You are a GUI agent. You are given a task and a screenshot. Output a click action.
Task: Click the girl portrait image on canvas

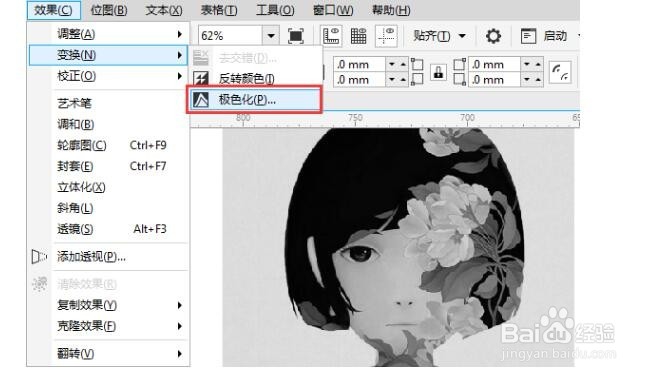398,247
